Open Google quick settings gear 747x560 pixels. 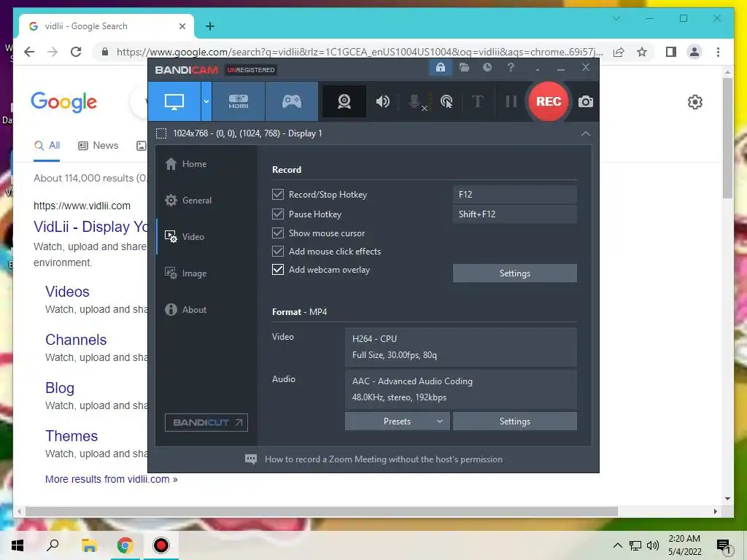pyautogui.click(x=695, y=102)
